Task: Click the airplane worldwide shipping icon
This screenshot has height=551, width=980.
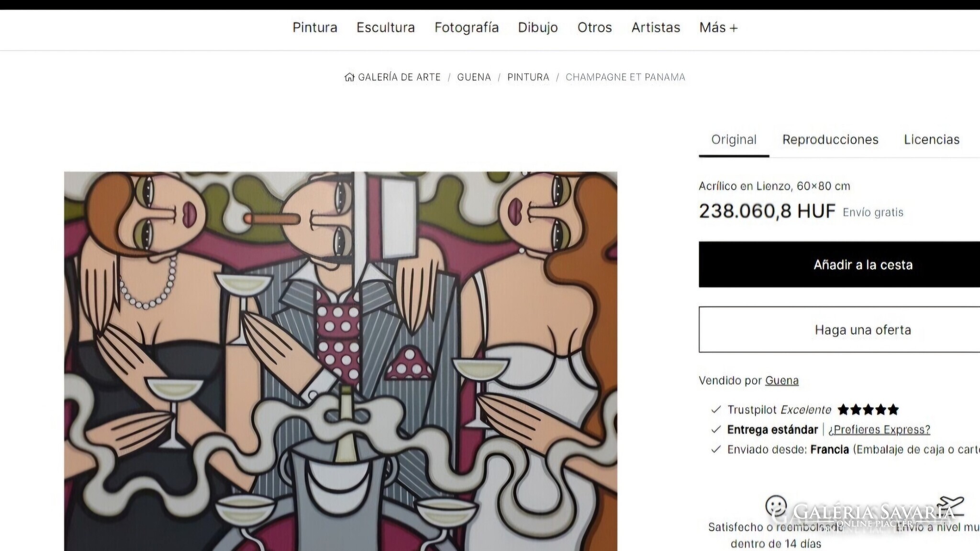Action: (950, 506)
